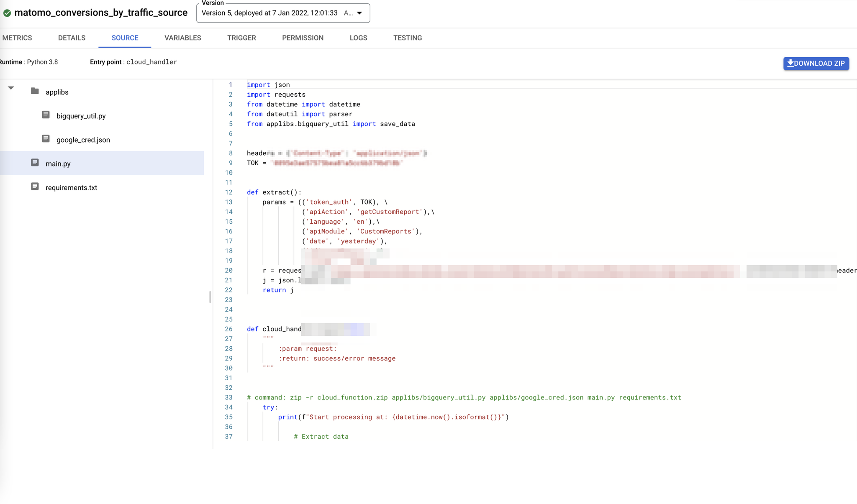Go to the PERMISSION tab
The height and width of the screenshot is (504, 857).
[303, 38]
